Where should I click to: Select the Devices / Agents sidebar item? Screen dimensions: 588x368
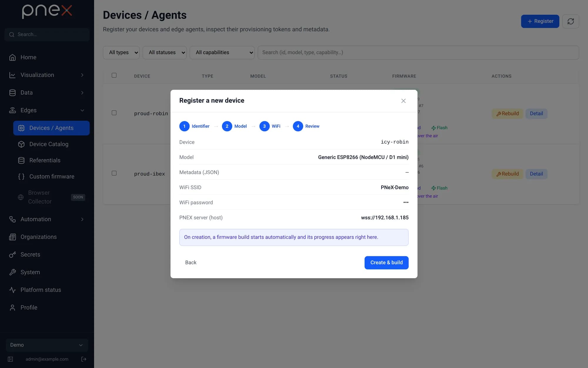coord(51,128)
